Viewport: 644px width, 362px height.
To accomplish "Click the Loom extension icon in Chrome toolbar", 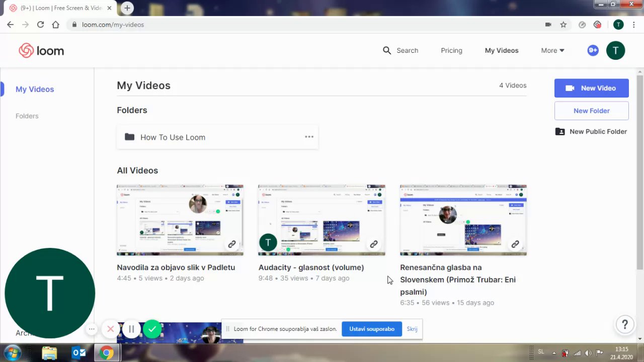I will [598, 25].
